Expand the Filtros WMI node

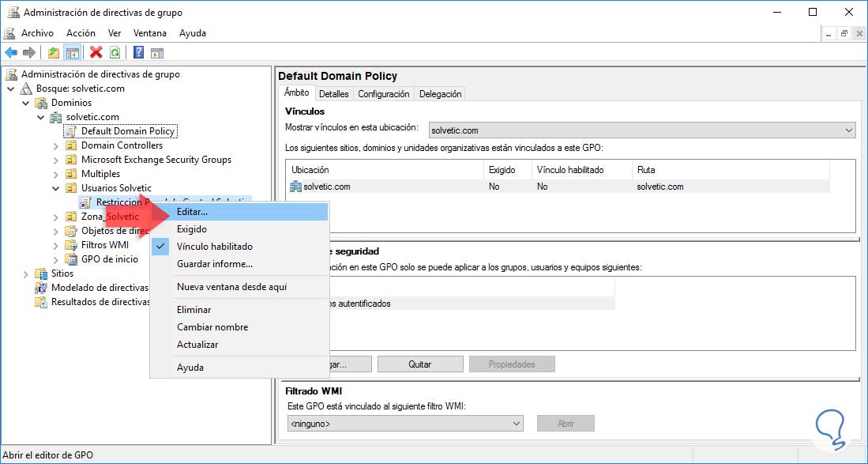coord(56,245)
